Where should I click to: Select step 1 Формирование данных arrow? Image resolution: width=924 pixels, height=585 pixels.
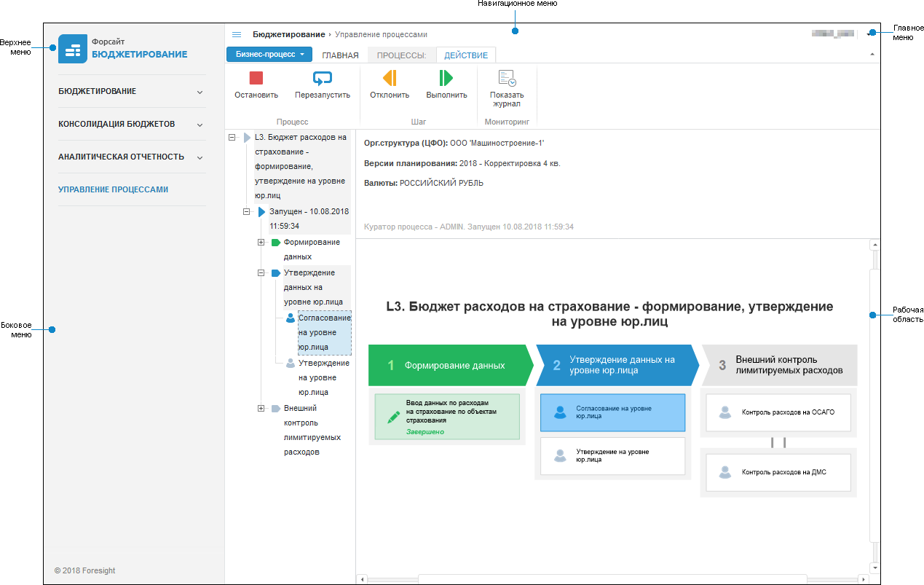coord(452,365)
